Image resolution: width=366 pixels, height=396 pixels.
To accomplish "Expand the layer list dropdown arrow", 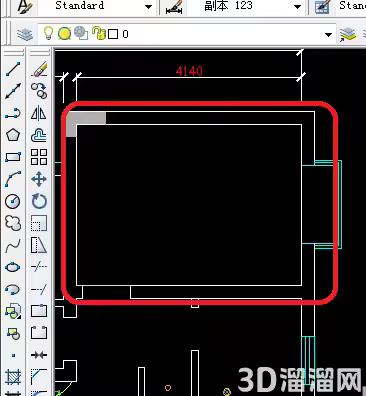I will tap(328, 34).
